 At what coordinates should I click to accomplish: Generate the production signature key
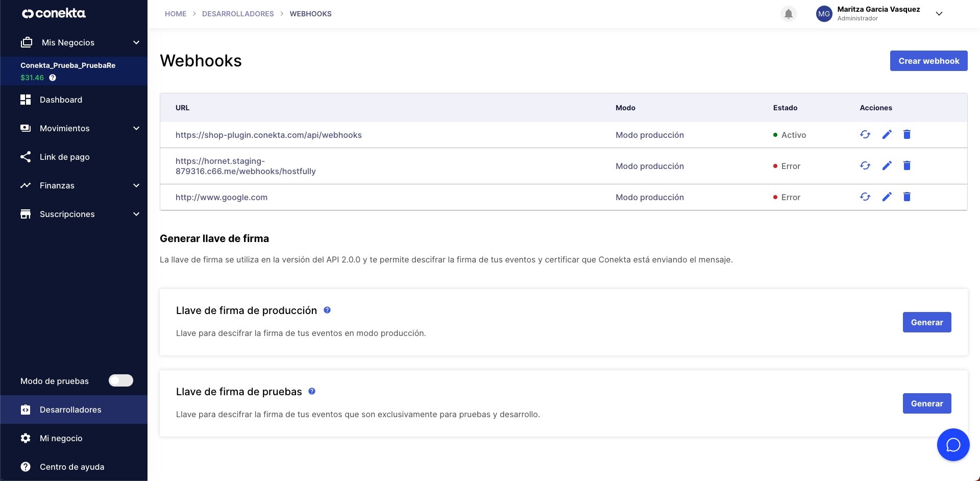pos(927,322)
